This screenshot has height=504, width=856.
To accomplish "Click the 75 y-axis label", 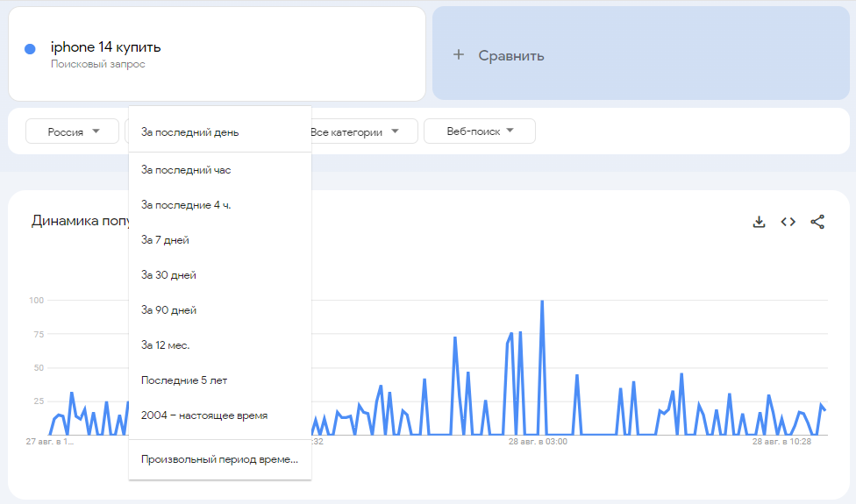I will pyautogui.click(x=39, y=334).
